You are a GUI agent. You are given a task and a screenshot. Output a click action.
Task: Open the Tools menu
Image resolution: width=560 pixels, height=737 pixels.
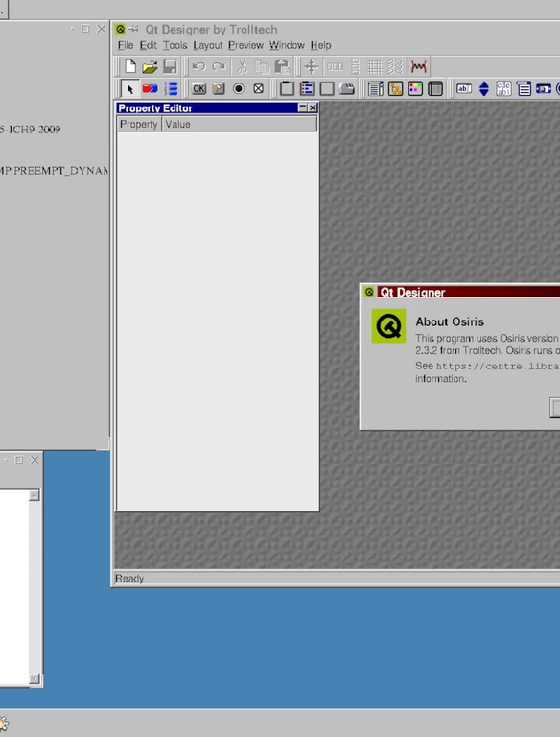pos(175,46)
